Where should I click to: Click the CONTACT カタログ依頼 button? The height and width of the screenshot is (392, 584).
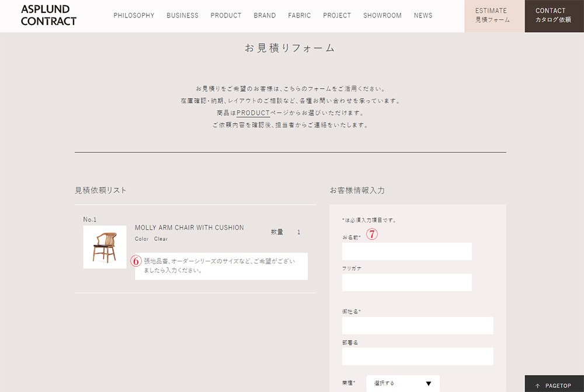point(554,16)
